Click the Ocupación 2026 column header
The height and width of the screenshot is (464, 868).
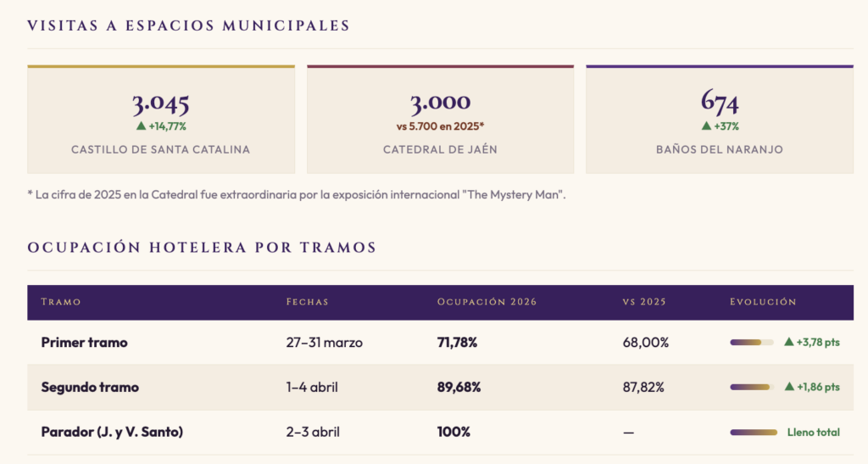point(487,302)
